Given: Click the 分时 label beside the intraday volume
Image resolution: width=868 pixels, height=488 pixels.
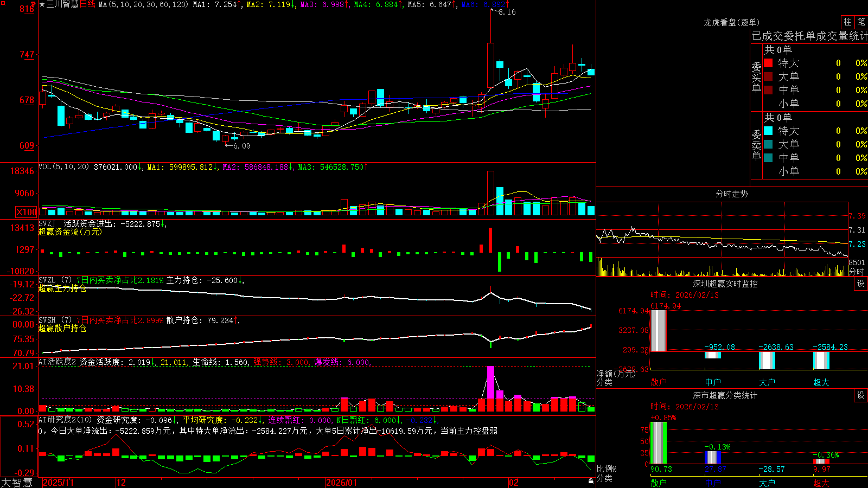Looking at the screenshot, I should click(857, 272).
